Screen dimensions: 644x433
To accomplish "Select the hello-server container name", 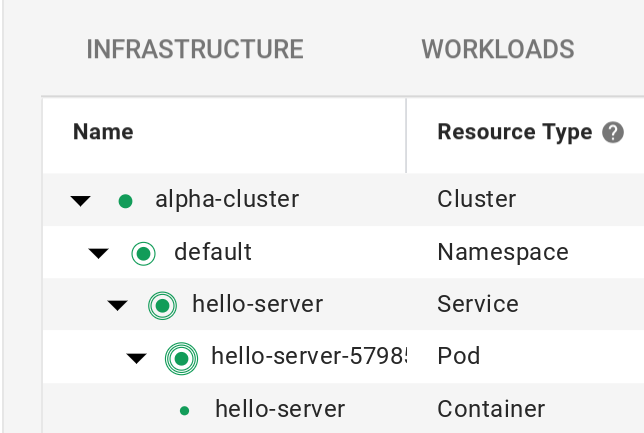I will point(280,409).
